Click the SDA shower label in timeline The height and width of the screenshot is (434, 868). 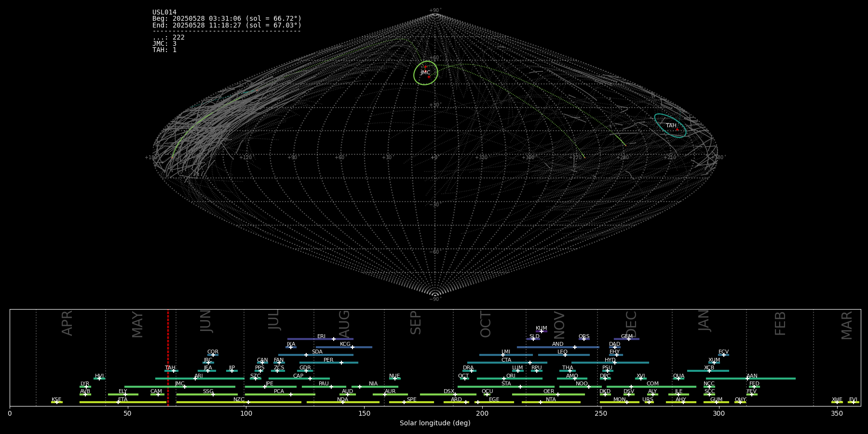pos(317,352)
